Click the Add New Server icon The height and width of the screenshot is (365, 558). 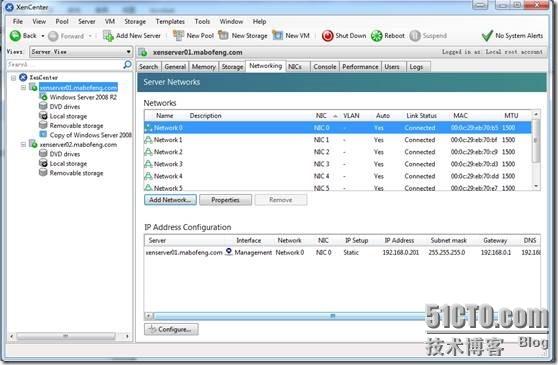tap(108, 36)
